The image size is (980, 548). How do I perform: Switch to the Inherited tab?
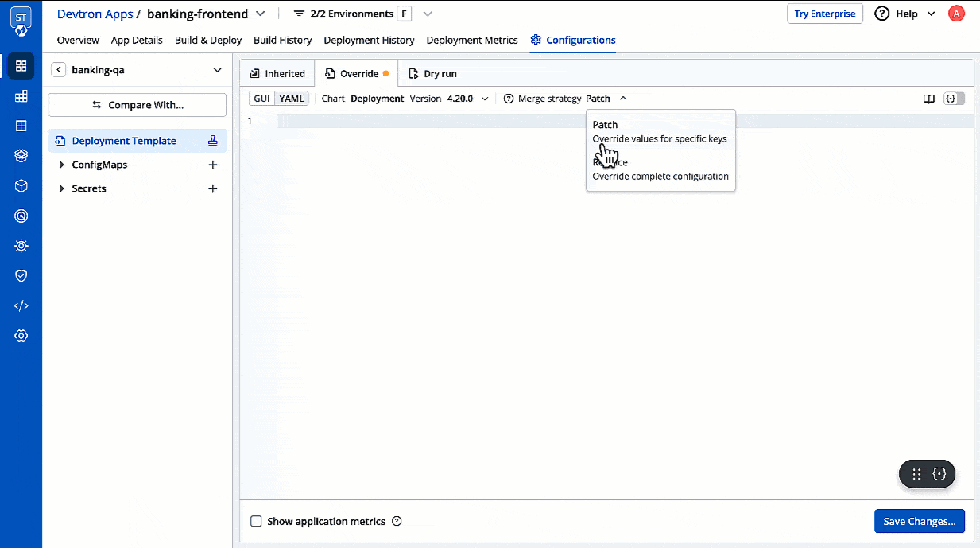(x=277, y=72)
